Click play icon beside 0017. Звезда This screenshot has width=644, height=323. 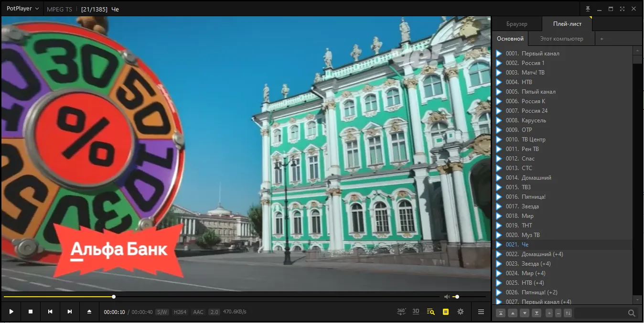click(x=499, y=206)
